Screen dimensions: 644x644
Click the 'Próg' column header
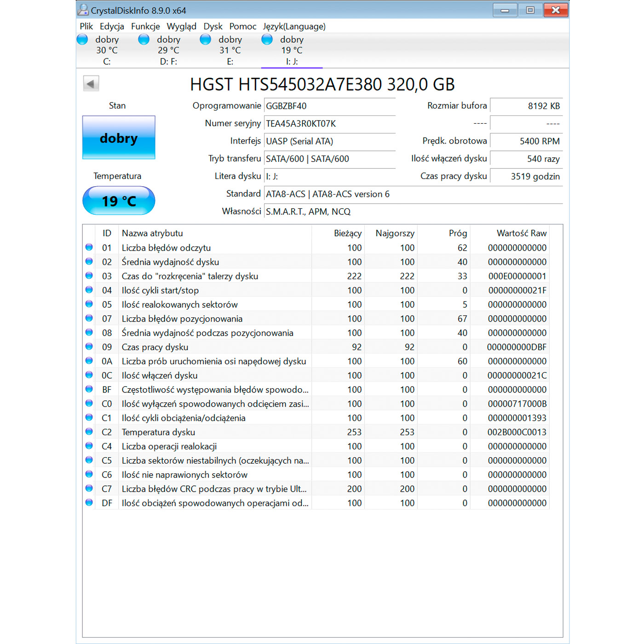pyautogui.click(x=443, y=233)
